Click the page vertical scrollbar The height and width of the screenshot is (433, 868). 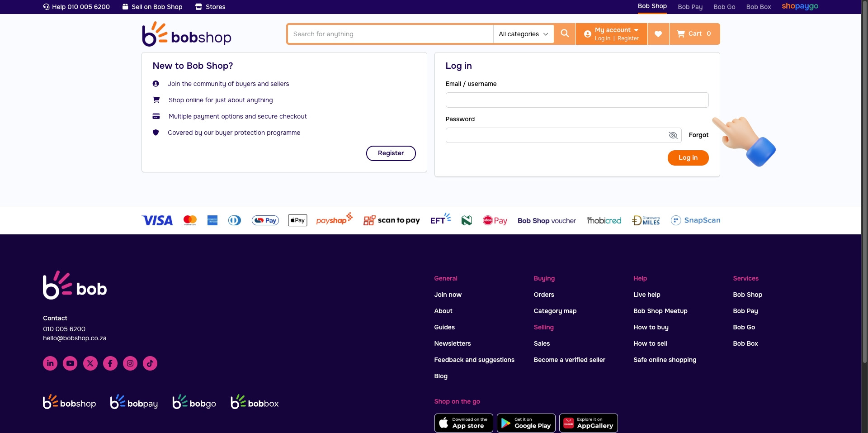pyautogui.click(x=864, y=181)
